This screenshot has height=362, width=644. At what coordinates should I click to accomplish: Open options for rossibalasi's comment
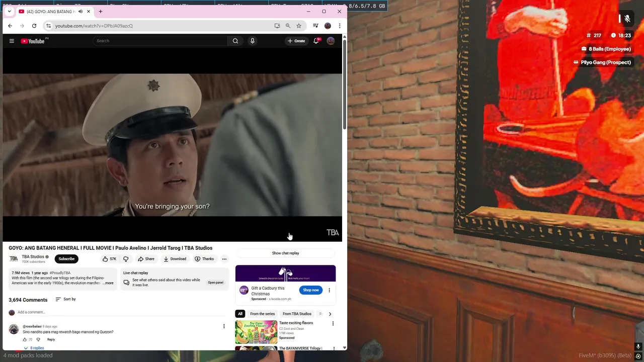click(x=224, y=326)
